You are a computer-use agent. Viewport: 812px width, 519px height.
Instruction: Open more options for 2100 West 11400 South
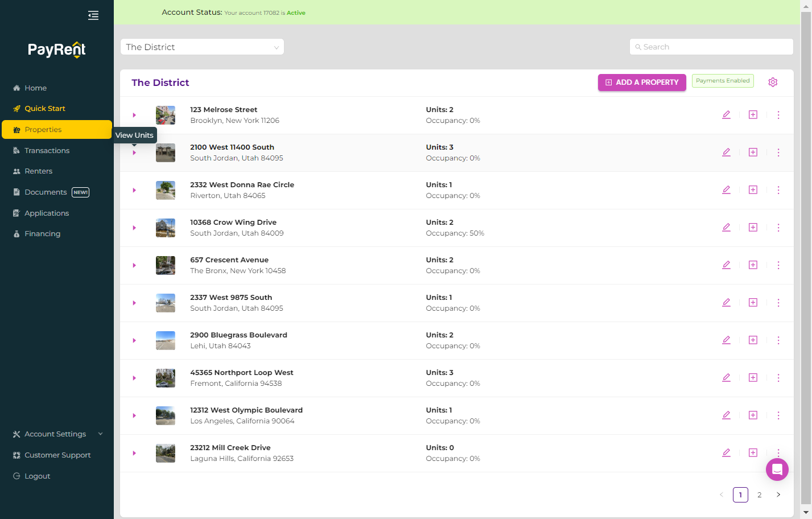(778, 153)
